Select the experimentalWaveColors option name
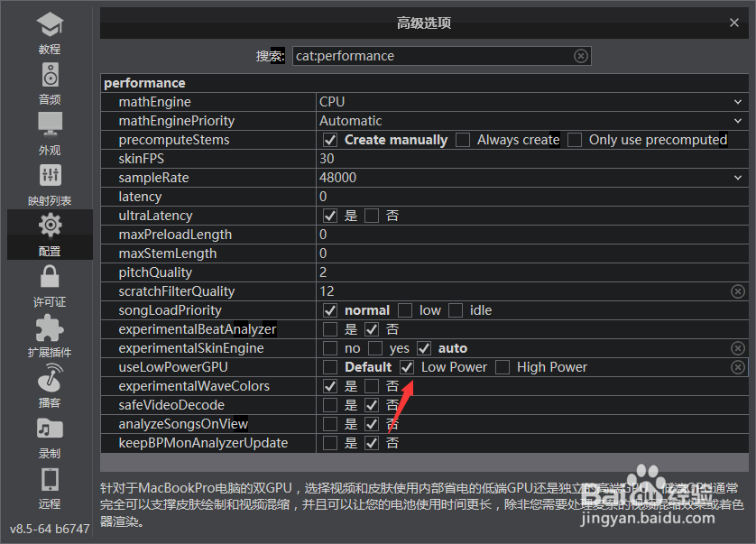 [x=194, y=386]
